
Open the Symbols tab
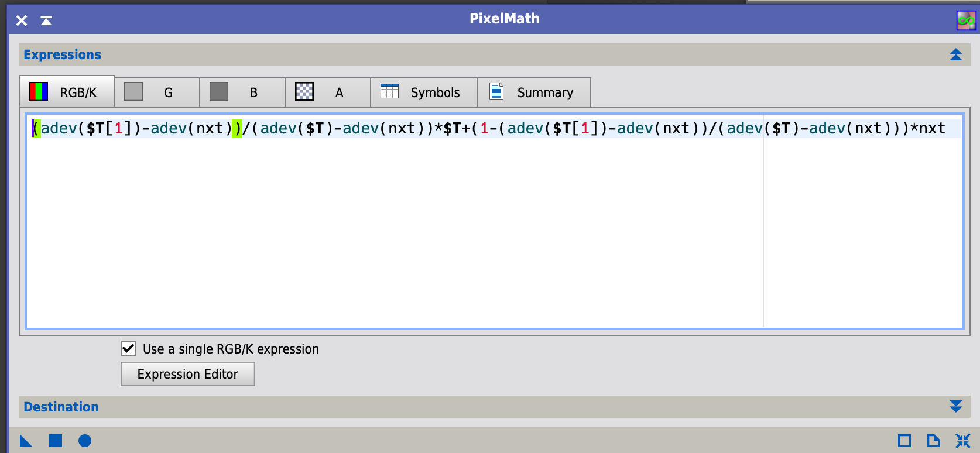424,92
